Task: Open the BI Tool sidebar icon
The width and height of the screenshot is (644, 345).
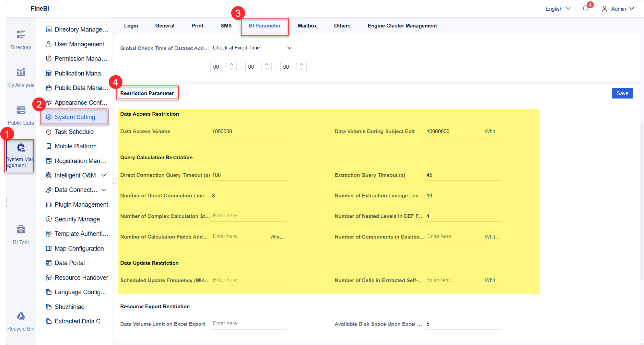Action: (x=21, y=229)
